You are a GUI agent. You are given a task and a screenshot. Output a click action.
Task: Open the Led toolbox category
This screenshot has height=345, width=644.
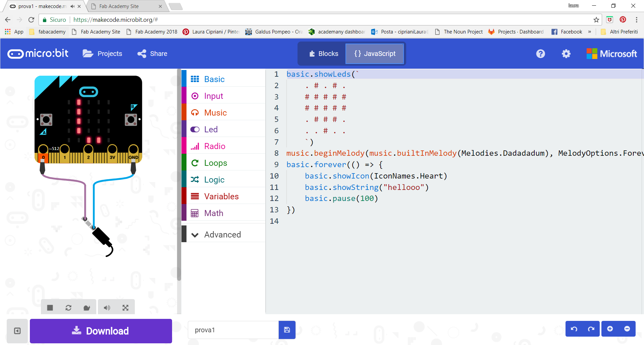(223, 129)
